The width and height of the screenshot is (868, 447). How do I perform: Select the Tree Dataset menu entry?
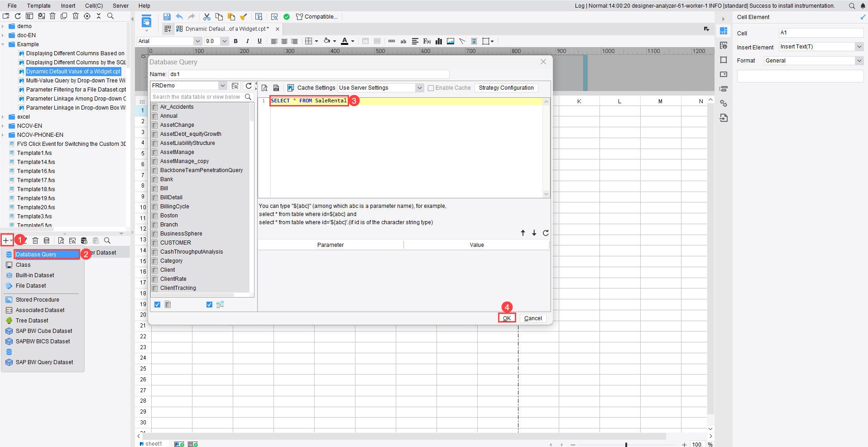(x=32, y=321)
